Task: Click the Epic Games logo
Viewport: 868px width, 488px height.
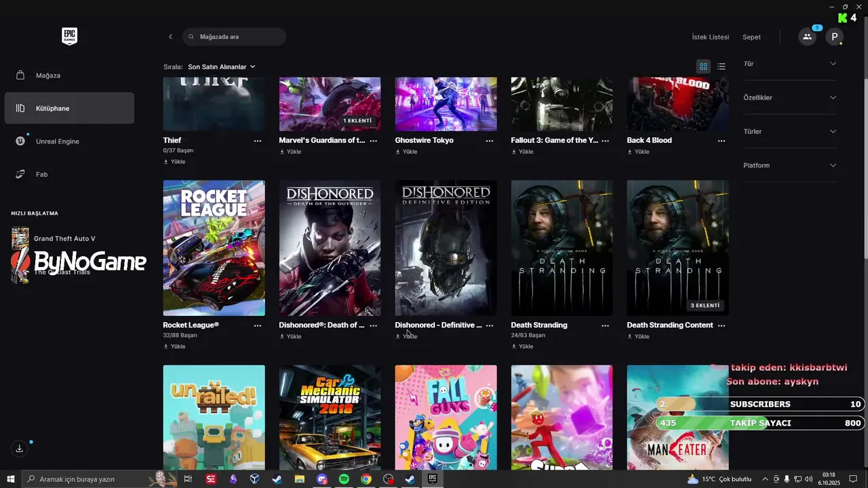Action: point(69,37)
